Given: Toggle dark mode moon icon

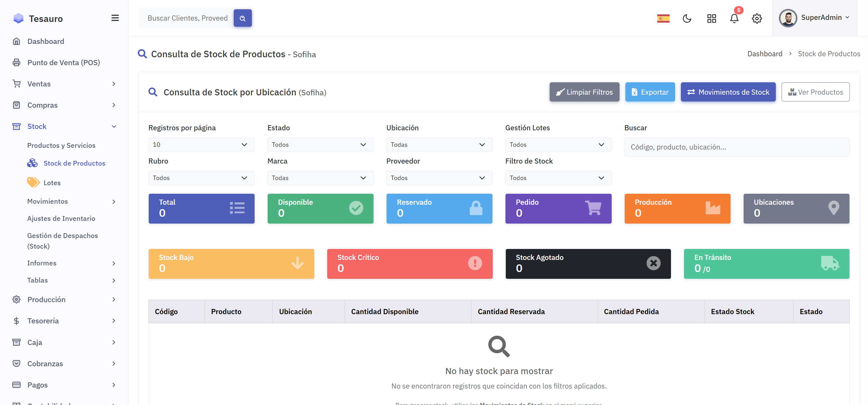Looking at the screenshot, I should coord(687,18).
